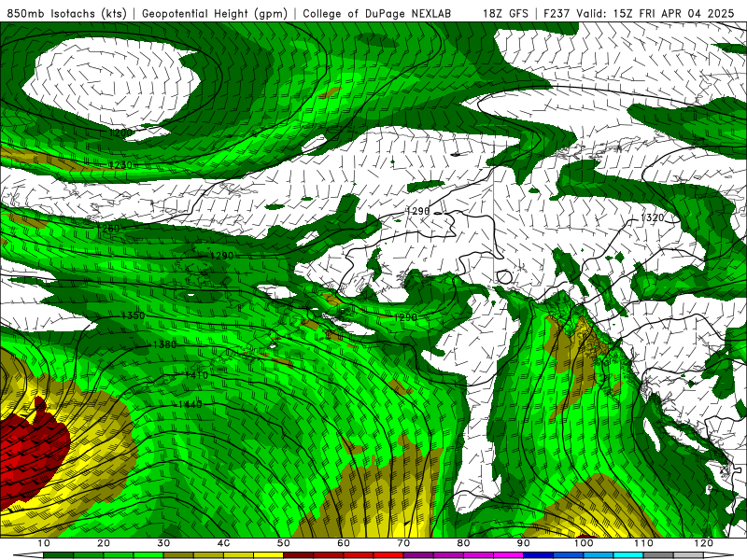Click the 10 label on the color scale
Viewport: 747px width, 560px height.
pyautogui.click(x=43, y=543)
